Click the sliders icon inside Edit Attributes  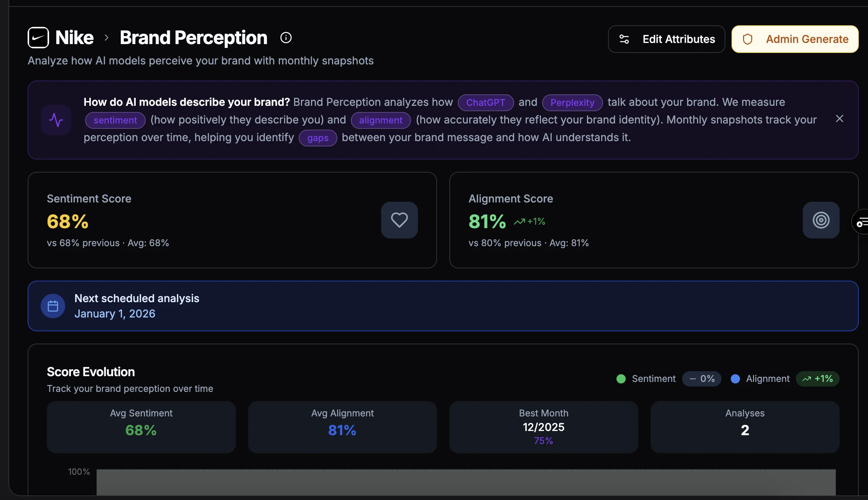pos(624,39)
